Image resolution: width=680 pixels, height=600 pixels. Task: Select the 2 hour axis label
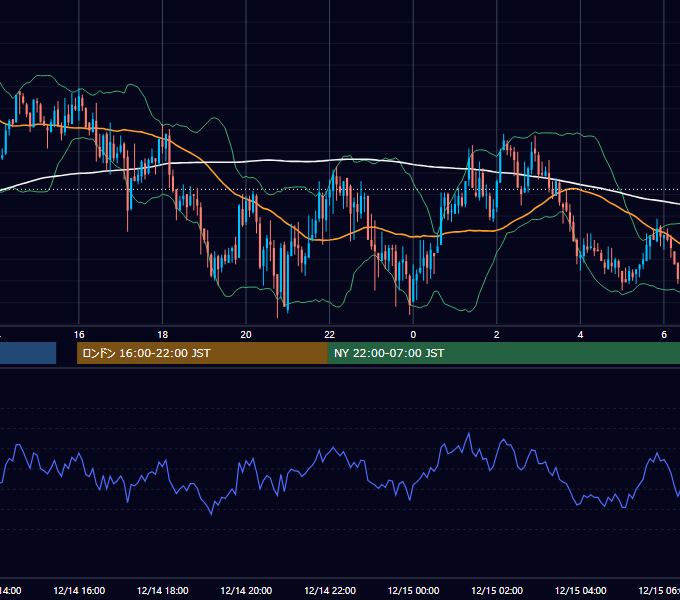(497, 335)
